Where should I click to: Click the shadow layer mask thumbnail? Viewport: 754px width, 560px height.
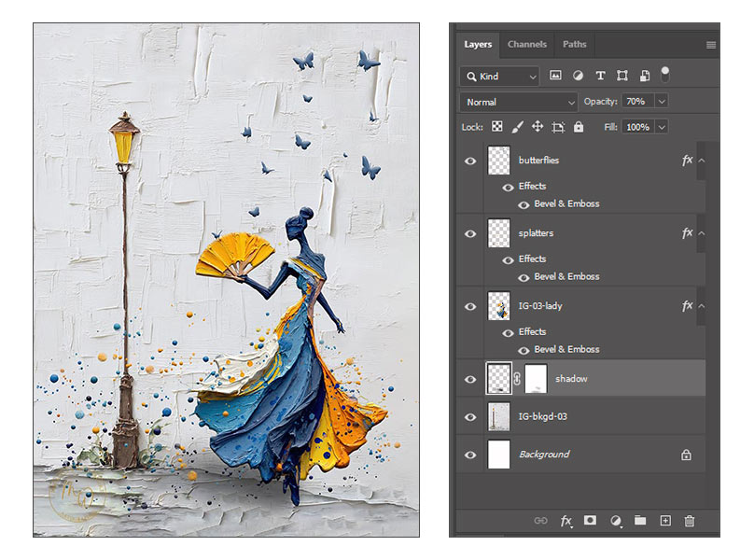534,379
